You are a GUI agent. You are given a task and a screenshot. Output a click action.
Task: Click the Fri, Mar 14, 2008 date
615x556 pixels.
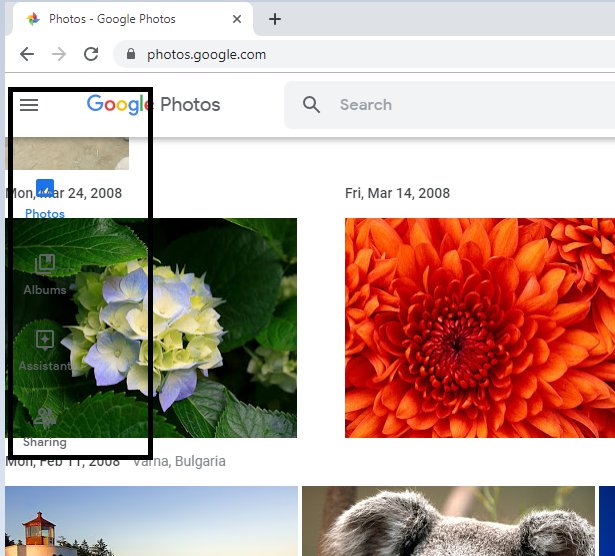pyautogui.click(x=397, y=193)
